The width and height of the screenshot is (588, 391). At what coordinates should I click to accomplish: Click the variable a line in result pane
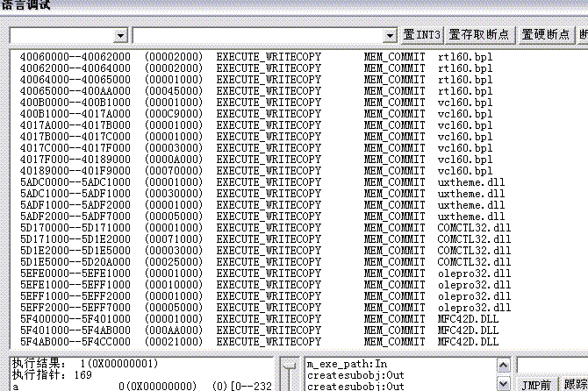pyautogui.click(x=141, y=386)
